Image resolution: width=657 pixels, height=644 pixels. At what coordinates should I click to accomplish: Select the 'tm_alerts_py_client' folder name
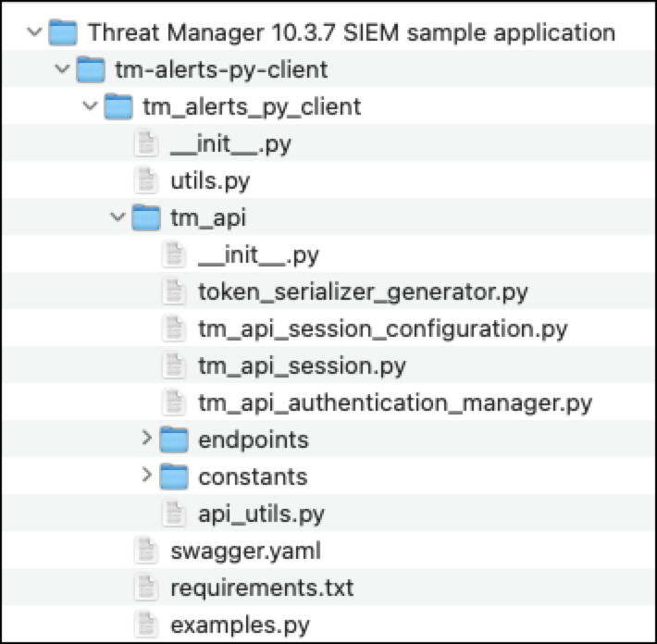click(252, 106)
